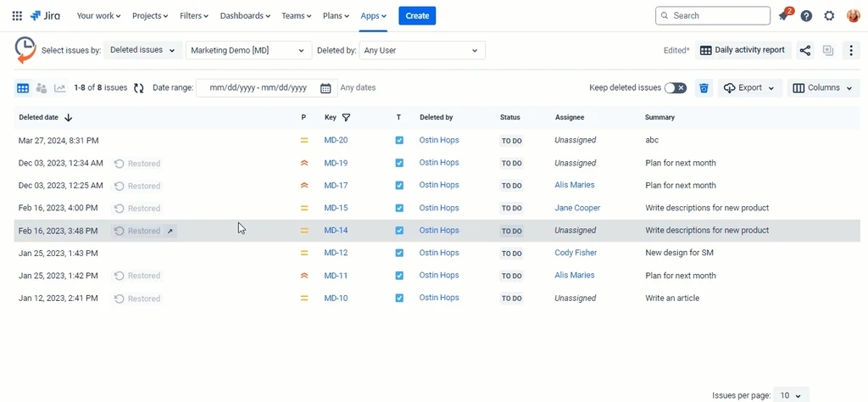Screen dimensions: 868x402
Task: Open Jira settings gear
Action: click(x=829, y=15)
